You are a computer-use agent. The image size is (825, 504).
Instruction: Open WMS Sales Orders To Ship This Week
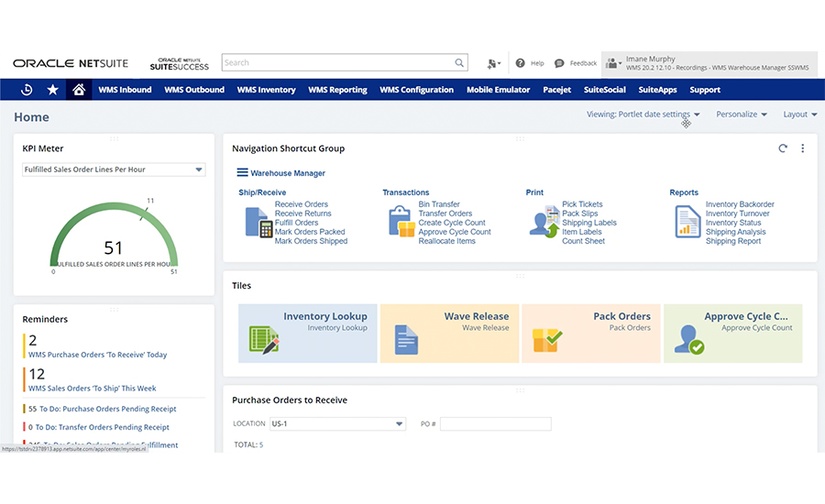point(92,389)
